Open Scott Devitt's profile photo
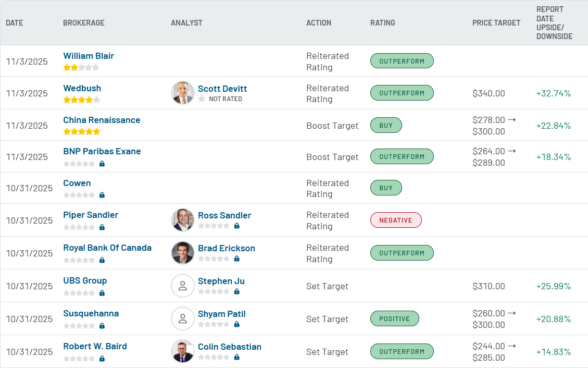This screenshot has height=368, width=588. coord(183,93)
